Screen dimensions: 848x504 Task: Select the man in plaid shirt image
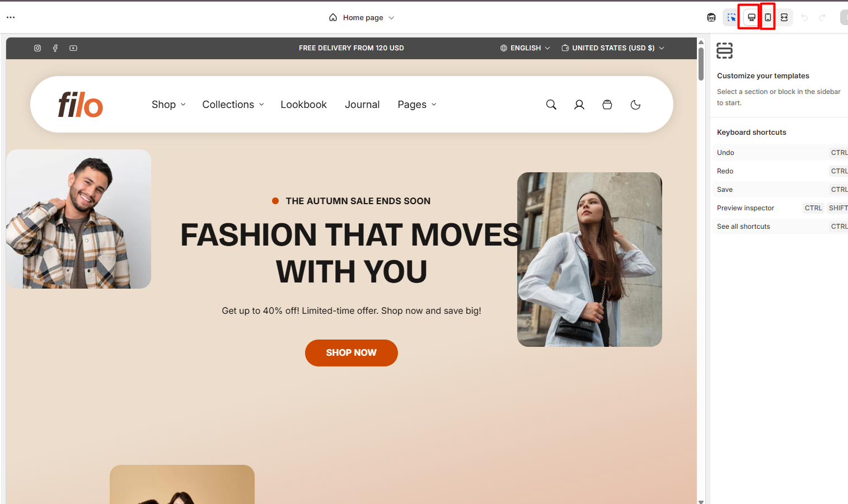click(78, 219)
